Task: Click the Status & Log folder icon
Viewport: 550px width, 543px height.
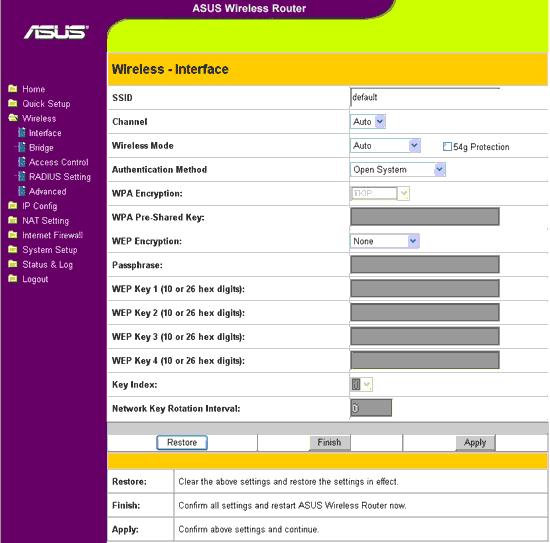Action: point(13,264)
